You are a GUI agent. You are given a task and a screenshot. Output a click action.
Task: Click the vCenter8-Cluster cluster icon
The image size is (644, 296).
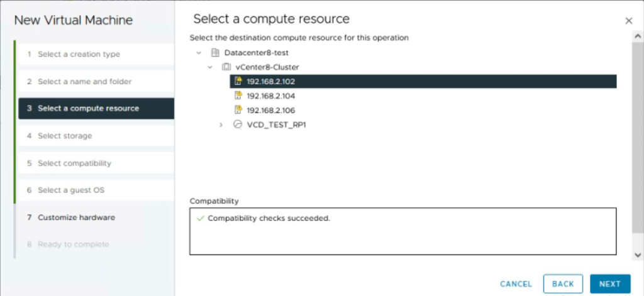click(x=226, y=67)
